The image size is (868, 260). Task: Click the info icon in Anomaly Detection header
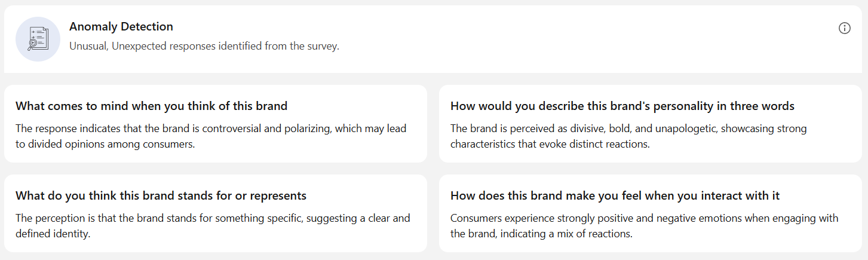pos(844,28)
